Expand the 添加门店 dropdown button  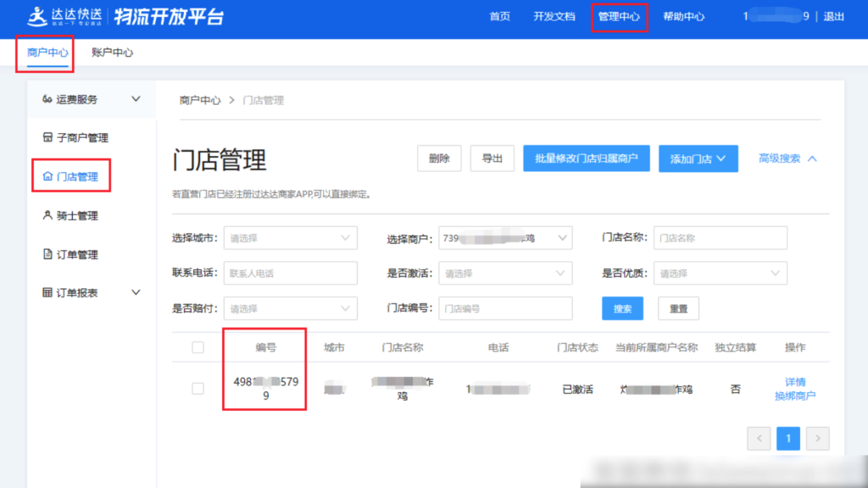tap(698, 158)
